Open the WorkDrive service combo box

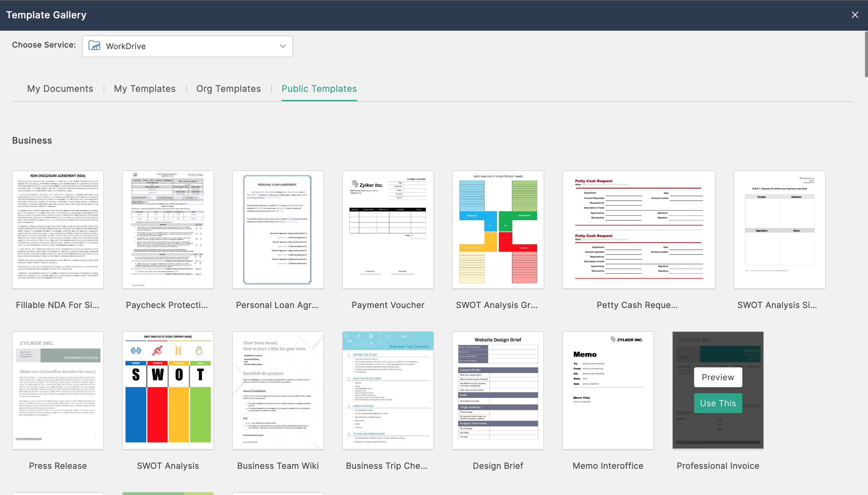187,46
